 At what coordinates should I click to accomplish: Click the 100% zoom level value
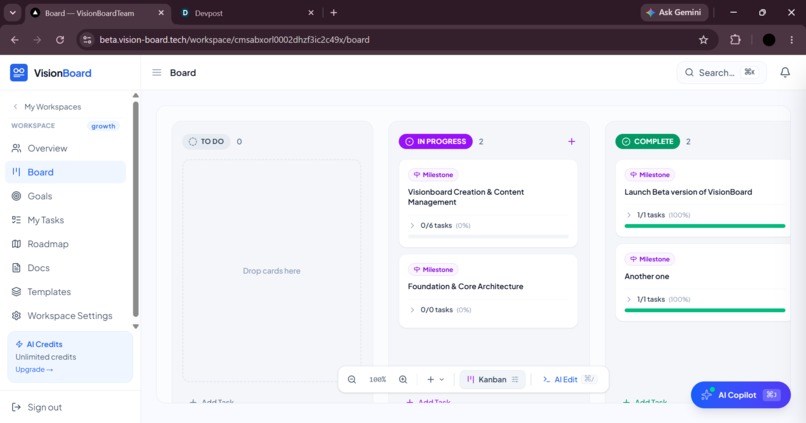pos(377,379)
